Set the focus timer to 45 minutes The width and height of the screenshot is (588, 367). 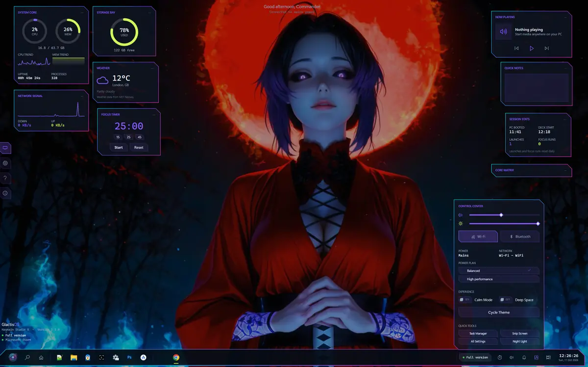[140, 137]
